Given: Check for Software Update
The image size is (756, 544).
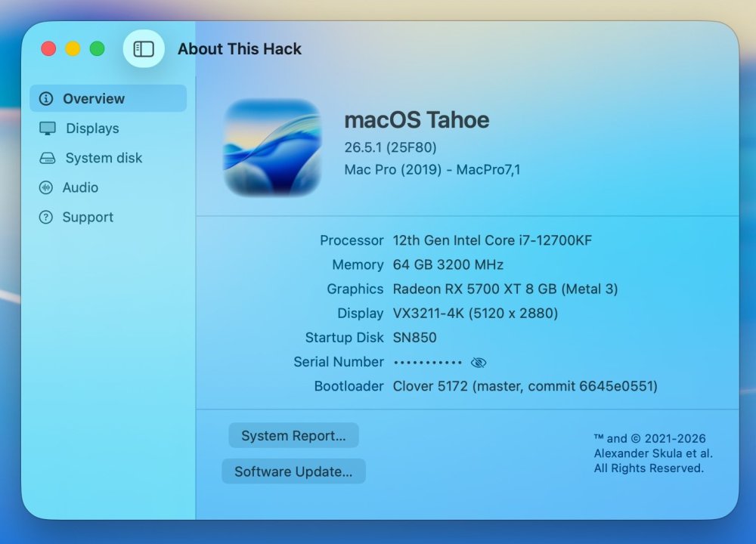Looking at the screenshot, I should point(293,471).
